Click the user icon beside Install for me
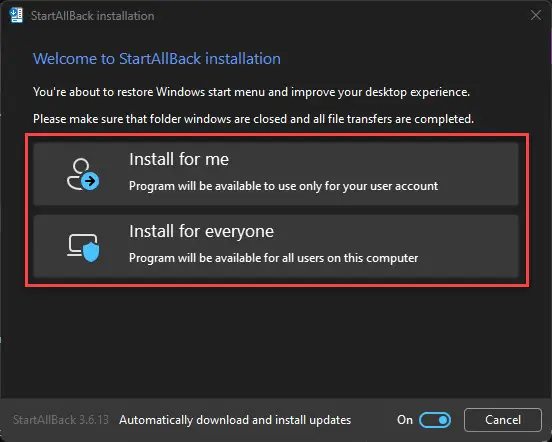Screen dimensions: 552x442 [83, 174]
